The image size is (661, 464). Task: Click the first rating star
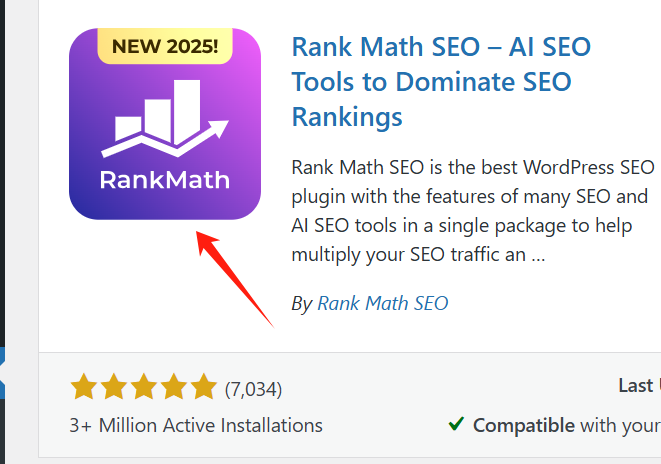(83, 387)
